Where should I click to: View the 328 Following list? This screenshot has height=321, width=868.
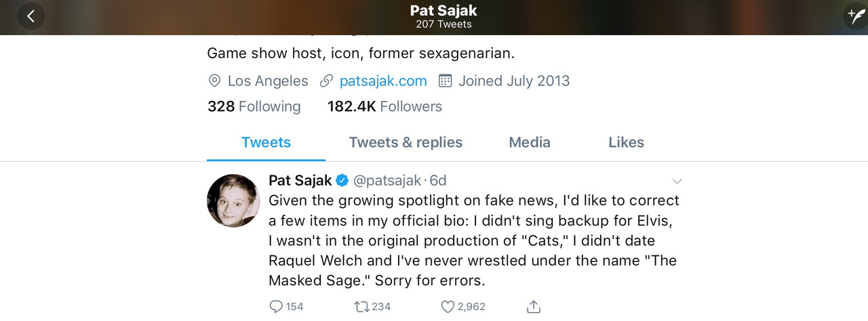click(254, 106)
